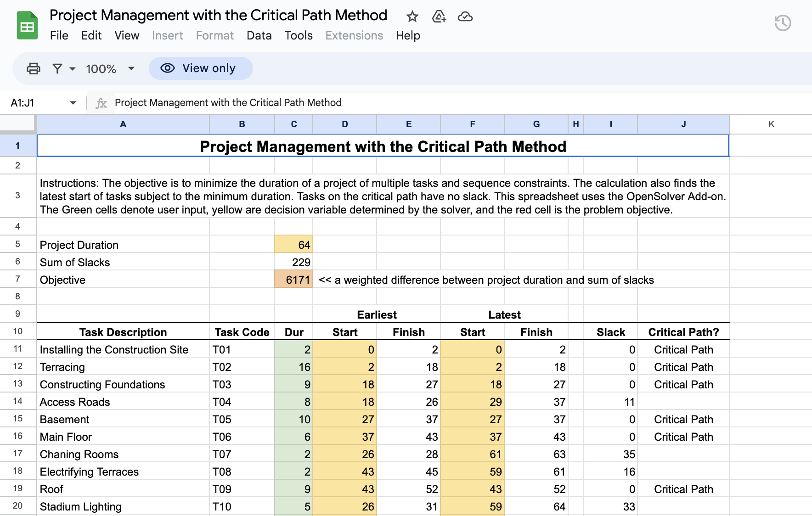Viewport: 812px width, 516px height.
Task: Check document status via the cloud icon
Action: (x=465, y=17)
